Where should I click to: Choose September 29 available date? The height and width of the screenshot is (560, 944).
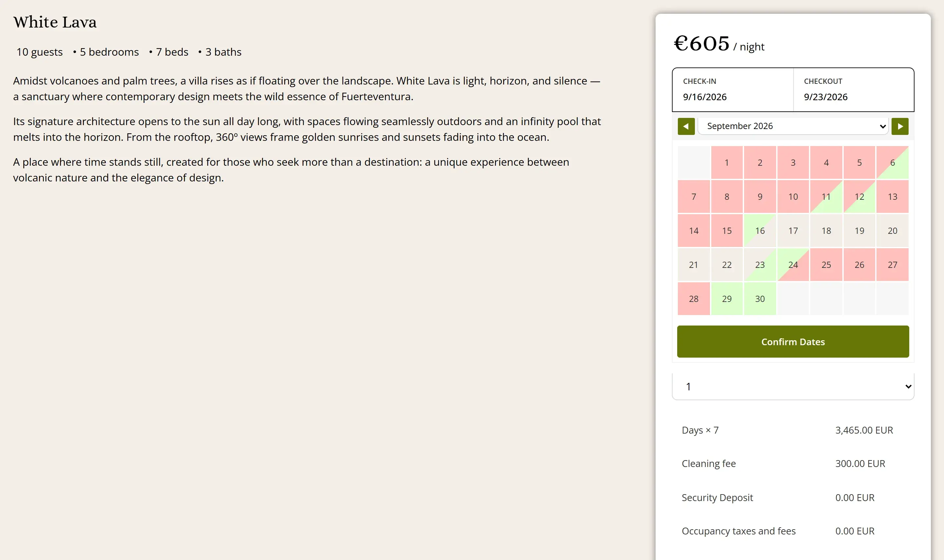coord(726,298)
